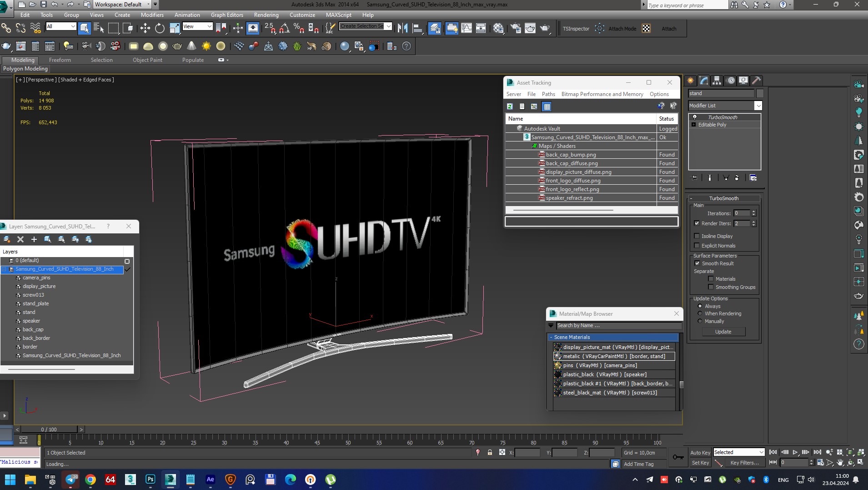Click the Attach Mode button
This screenshot has height=490, width=868.
coord(622,28)
